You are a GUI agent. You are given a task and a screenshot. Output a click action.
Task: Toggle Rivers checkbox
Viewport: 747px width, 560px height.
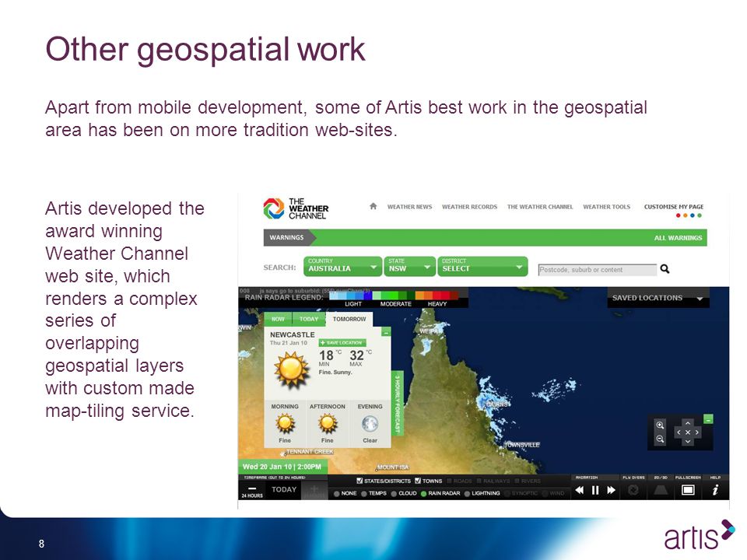(x=517, y=481)
